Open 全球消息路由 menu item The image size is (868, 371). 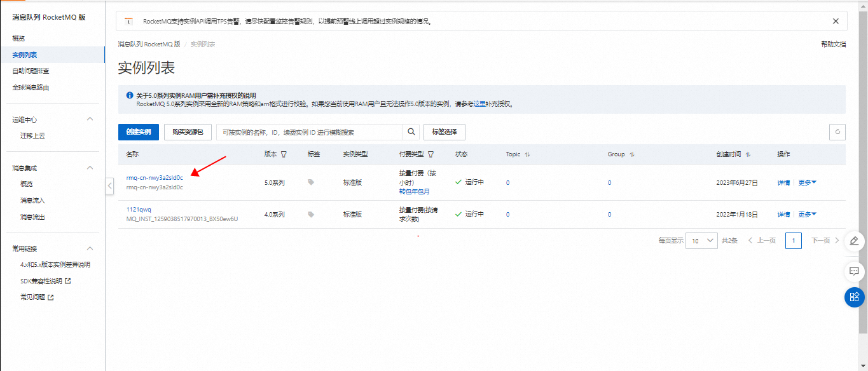click(x=31, y=88)
